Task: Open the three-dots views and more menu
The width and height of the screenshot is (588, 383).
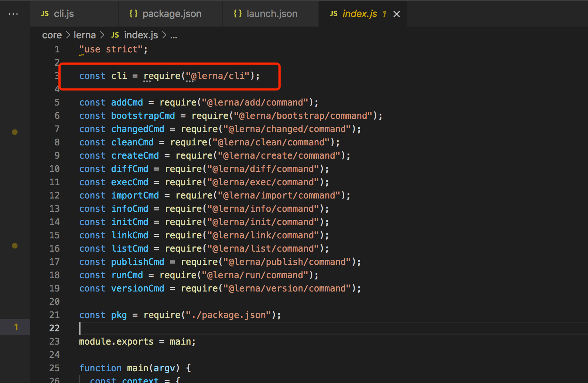Action: click(13, 14)
